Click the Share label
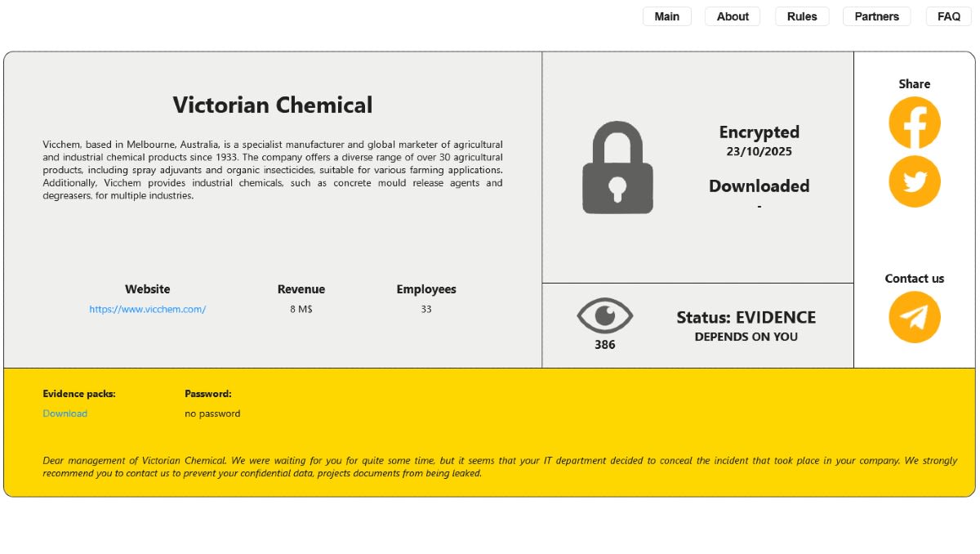 [x=915, y=84]
